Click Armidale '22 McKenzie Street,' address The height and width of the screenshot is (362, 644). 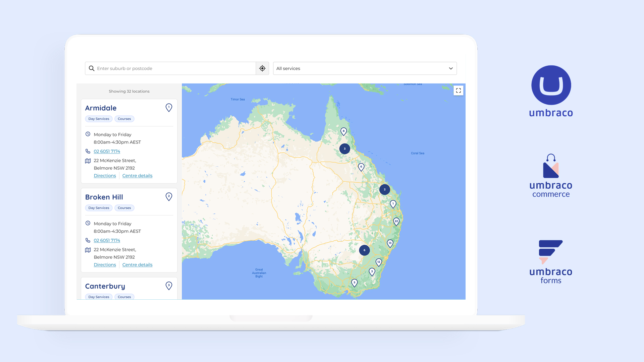pos(115,161)
